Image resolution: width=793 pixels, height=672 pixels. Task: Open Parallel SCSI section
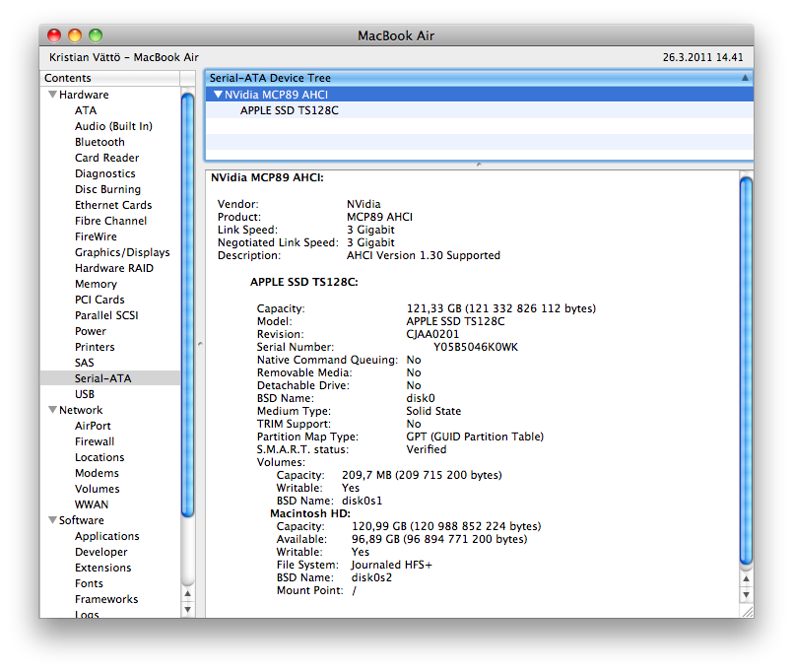(x=106, y=315)
